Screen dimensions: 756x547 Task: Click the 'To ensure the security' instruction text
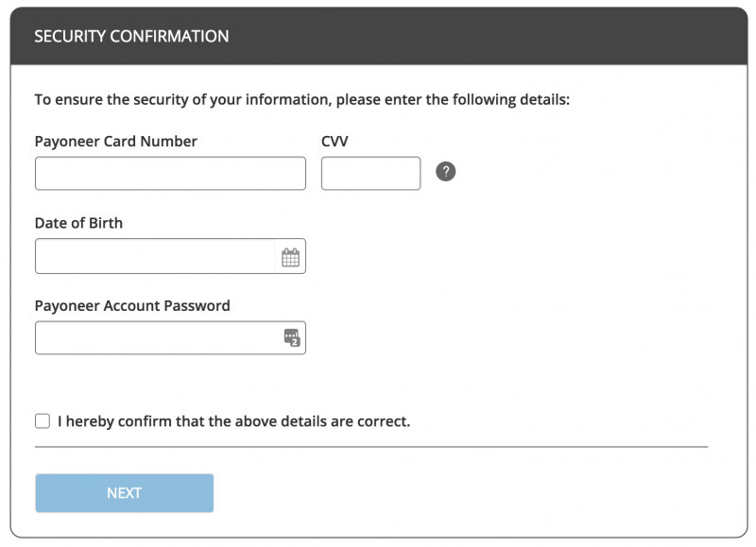301,99
